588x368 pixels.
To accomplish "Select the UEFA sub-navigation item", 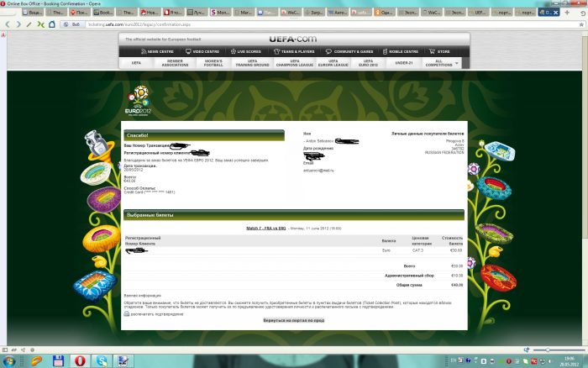I will point(136,63).
